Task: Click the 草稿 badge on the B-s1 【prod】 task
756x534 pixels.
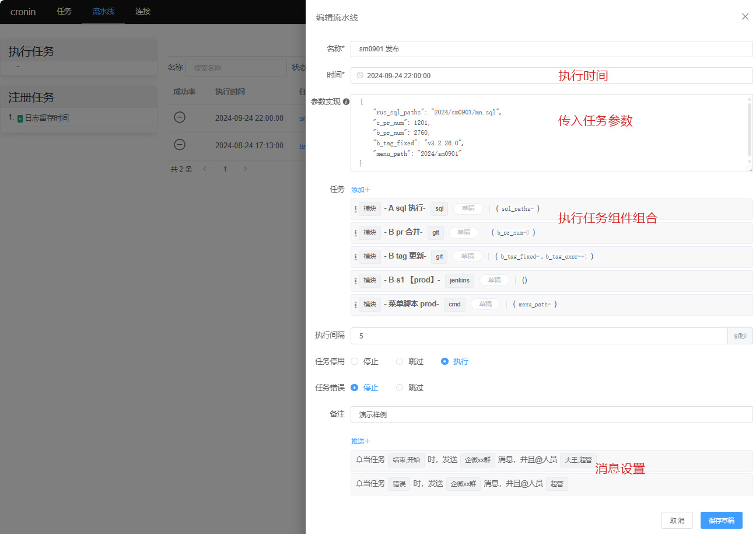Action: [494, 280]
